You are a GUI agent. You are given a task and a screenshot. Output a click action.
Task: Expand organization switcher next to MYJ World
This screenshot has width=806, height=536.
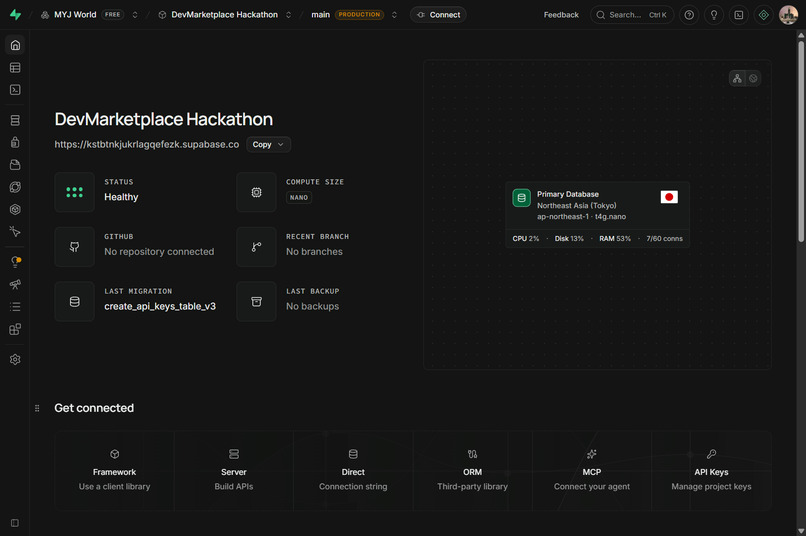135,15
